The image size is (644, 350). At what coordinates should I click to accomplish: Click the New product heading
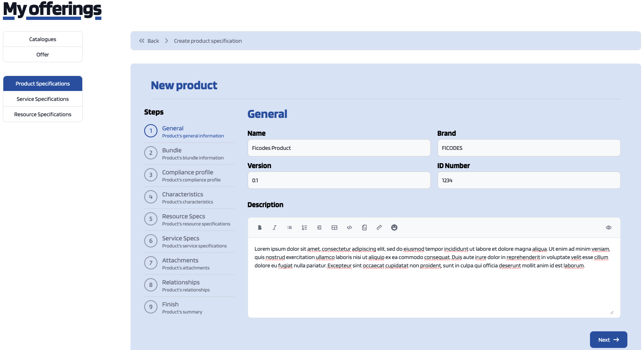point(184,86)
